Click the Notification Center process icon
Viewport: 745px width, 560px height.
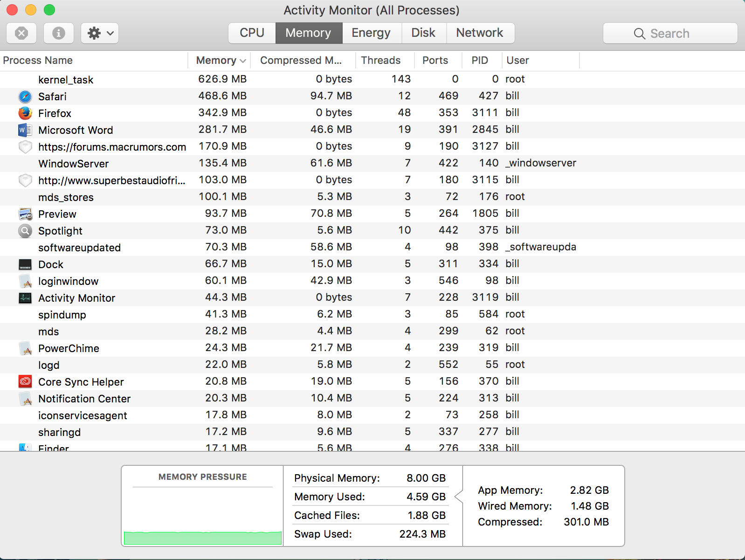pyautogui.click(x=25, y=399)
